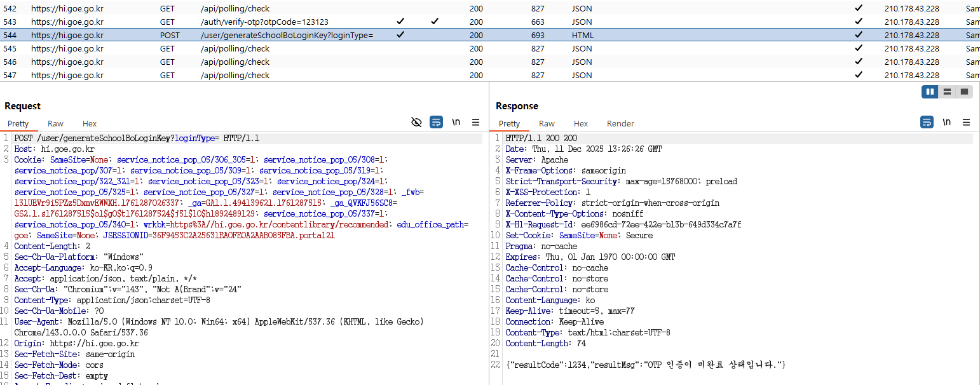This screenshot has height=385, width=980.
Task: Switch to the top/bottom stacked layout
Action: pyautogui.click(x=947, y=92)
